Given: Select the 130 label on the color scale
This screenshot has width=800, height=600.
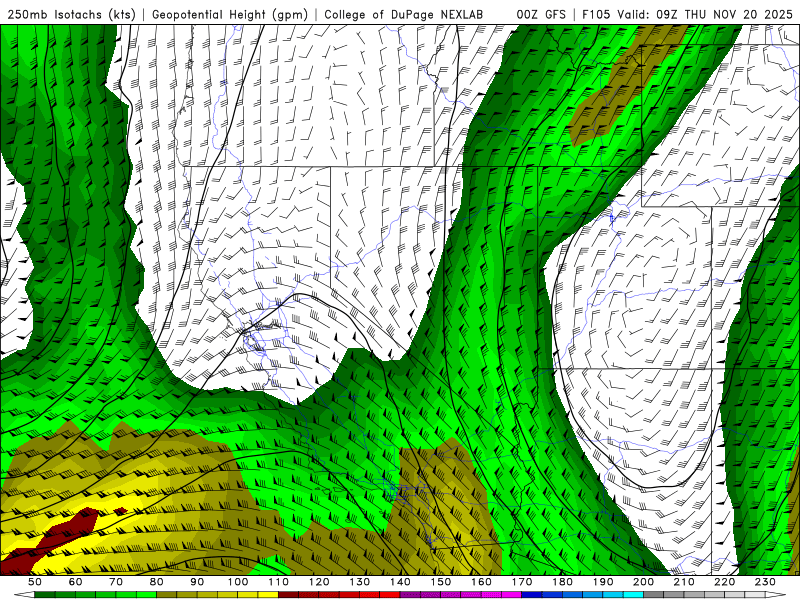Looking at the screenshot, I should 360,582.
